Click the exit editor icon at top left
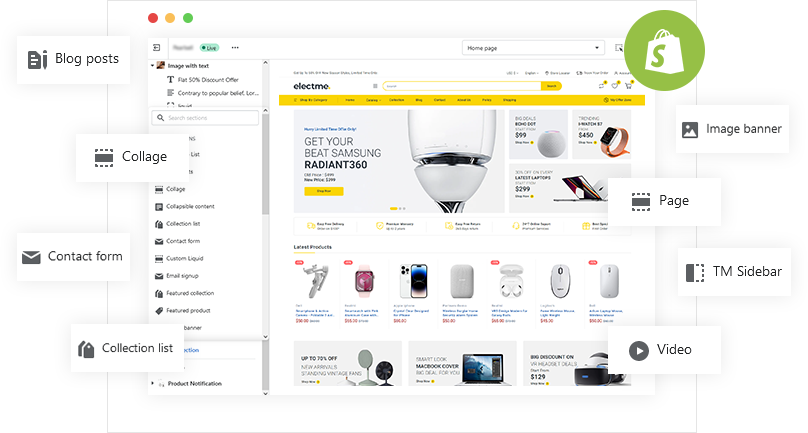This screenshot has height=433, width=808. (157, 47)
